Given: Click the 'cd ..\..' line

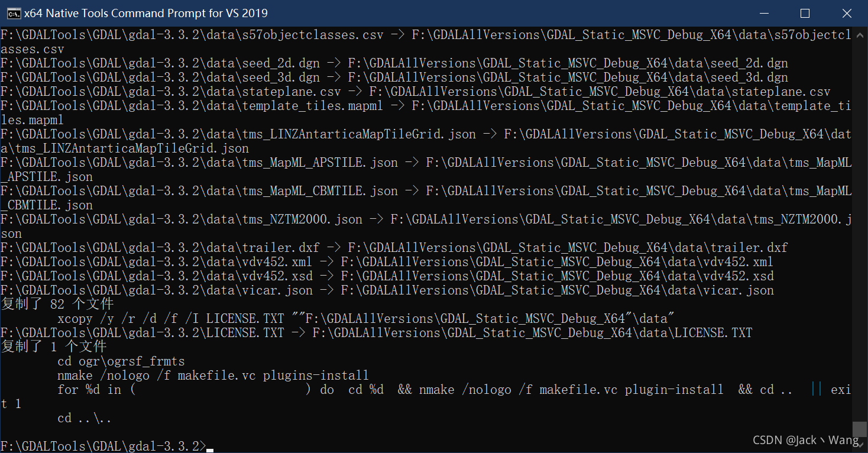Looking at the screenshot, I should pos(85,418).
